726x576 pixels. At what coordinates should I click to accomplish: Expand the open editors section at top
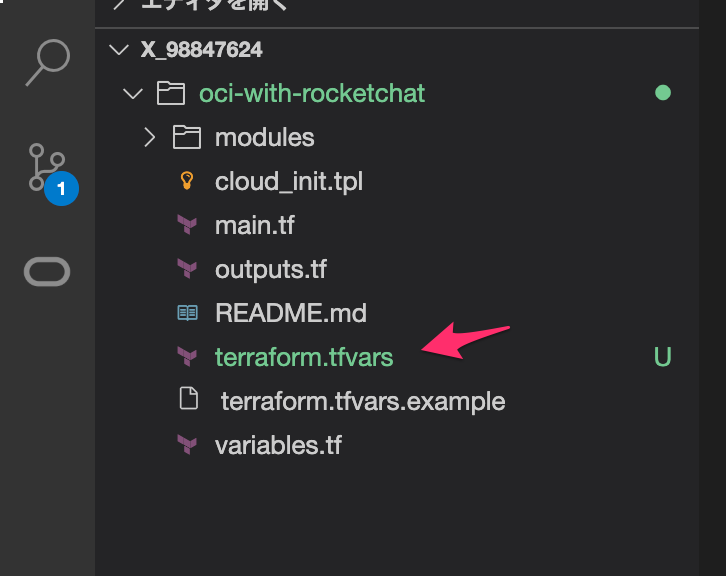[x=119, y=4]
